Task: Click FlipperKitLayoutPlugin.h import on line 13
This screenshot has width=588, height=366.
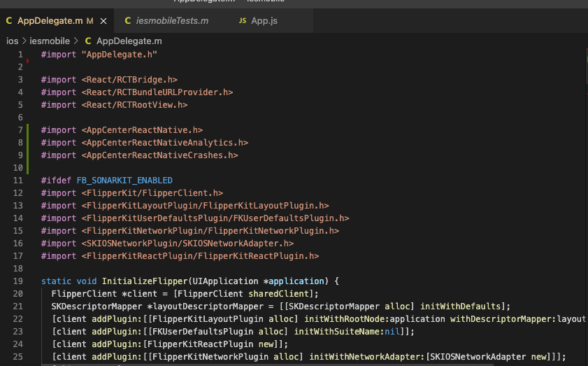Action: 205,206
